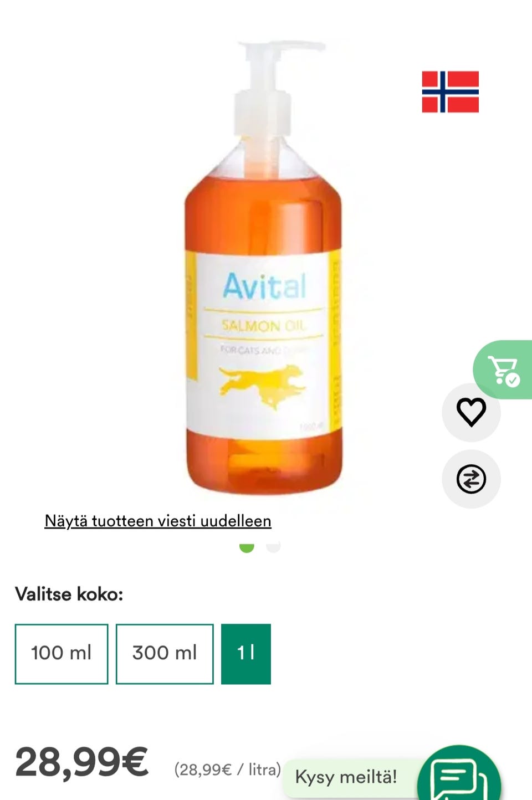Click the yellow dog illustration on label

click(x=262, y=386)
